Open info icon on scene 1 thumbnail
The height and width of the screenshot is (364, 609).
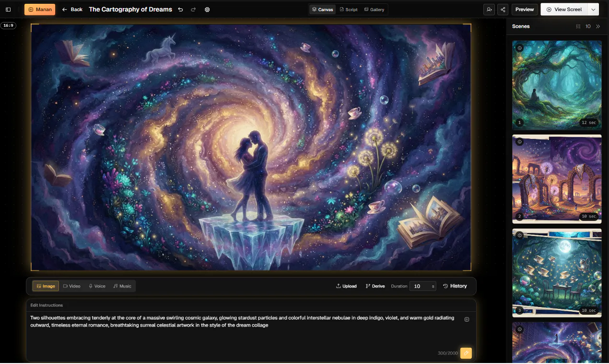coord(520,48)
